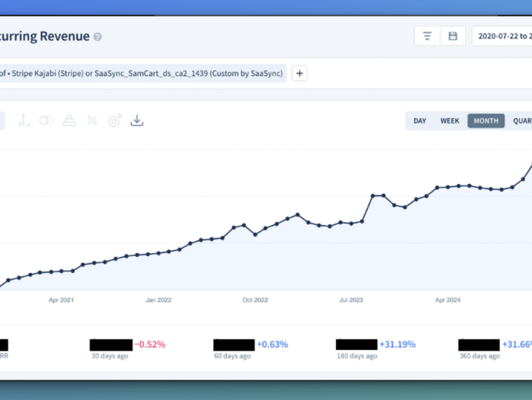Click the percent sign chart icon
Viewport: 532px width, 400px height.
click(92, 121)
